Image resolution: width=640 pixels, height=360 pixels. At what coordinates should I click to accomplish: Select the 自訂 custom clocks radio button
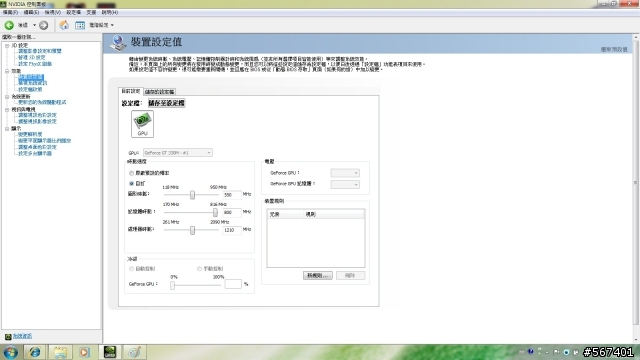click(131, 184)
